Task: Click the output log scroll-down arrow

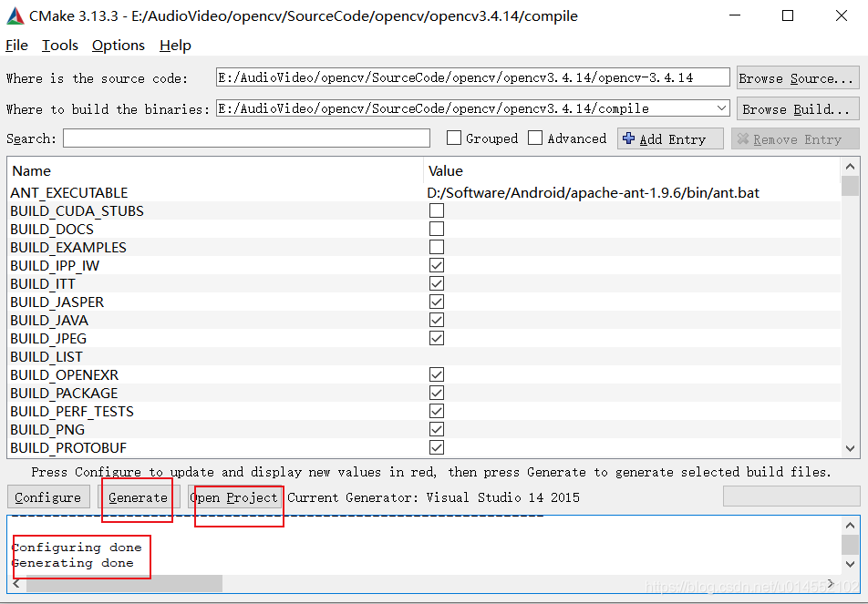Action: point(851,564)
